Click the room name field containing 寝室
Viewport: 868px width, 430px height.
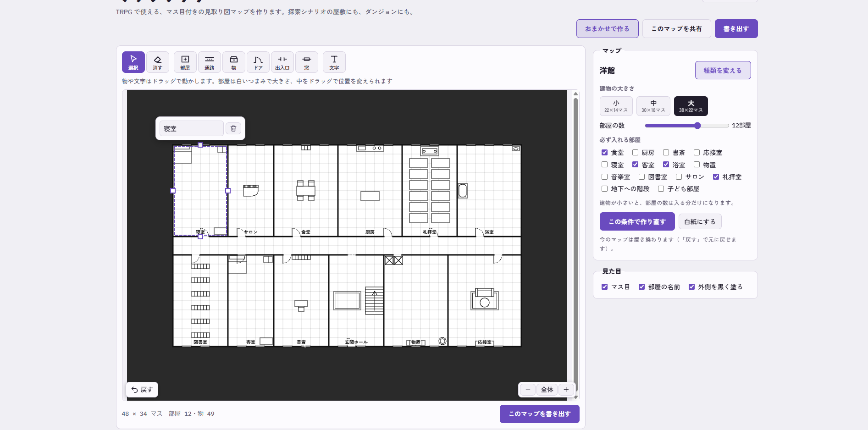pyautogui.click(x=191, y=128)
